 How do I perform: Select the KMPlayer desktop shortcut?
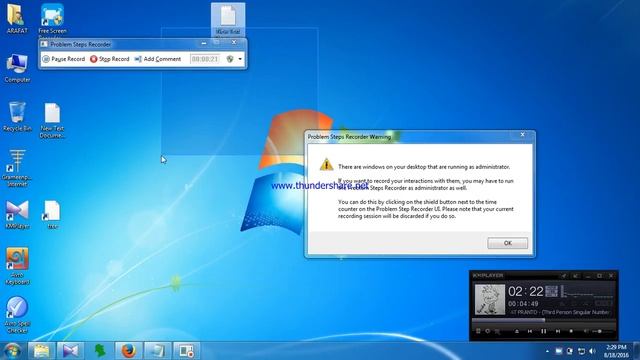[17, 215]
